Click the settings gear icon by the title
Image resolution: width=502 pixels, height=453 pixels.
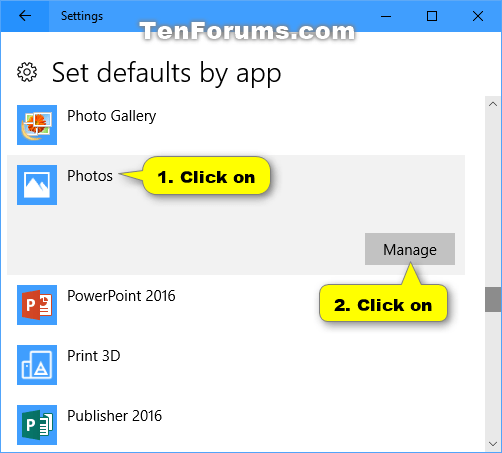click(x=27, y=72)
